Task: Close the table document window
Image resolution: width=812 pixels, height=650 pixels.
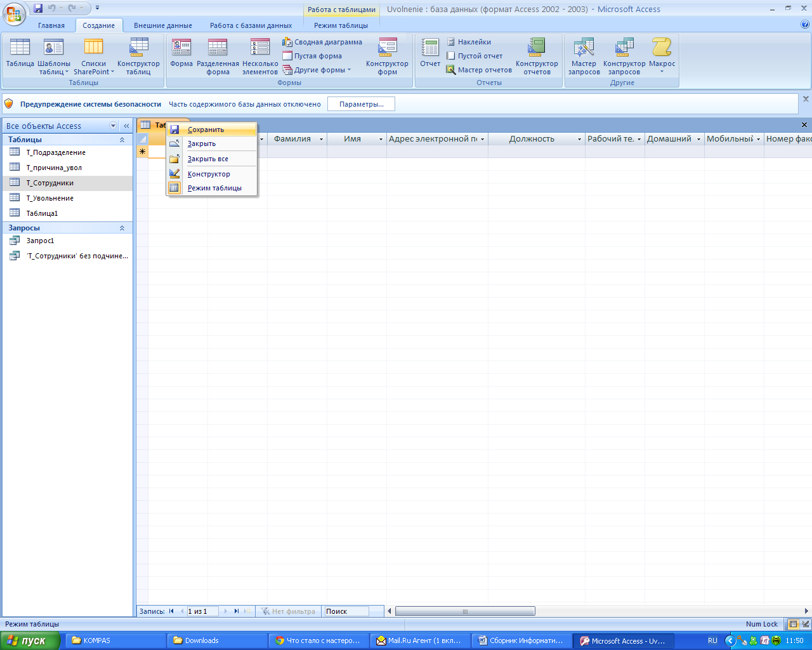Action: pyautogui.click(x=804, y=125)
